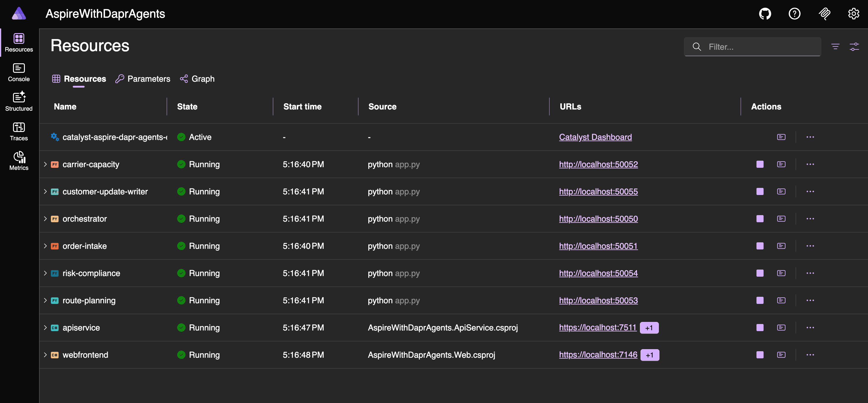View console logs for route-planning
This screenshot has width=868, height=403.
781,300
